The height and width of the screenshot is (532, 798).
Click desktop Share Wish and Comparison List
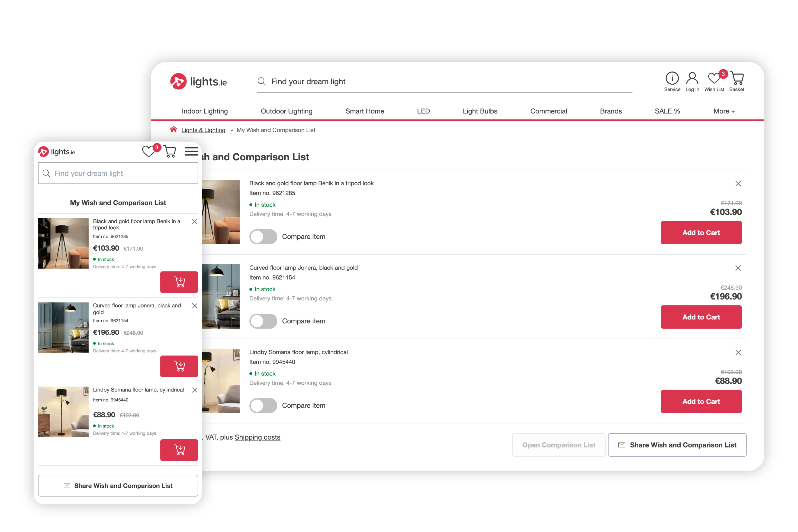[677, 445]
